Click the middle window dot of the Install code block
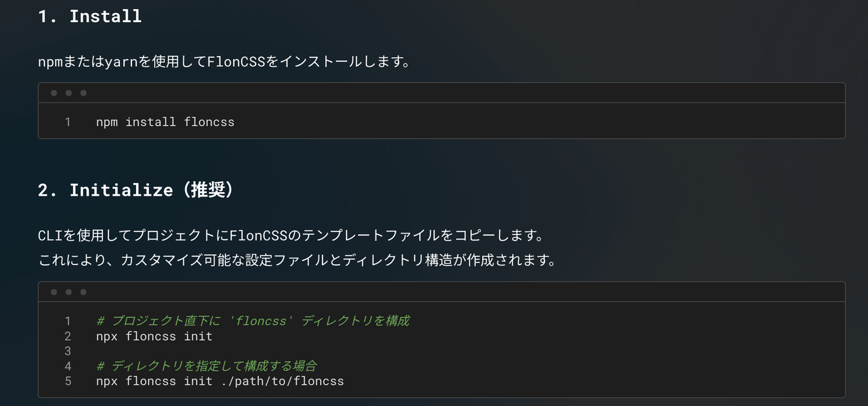The width and height of the screenshot is (868, 406). [x=68, y=93]
